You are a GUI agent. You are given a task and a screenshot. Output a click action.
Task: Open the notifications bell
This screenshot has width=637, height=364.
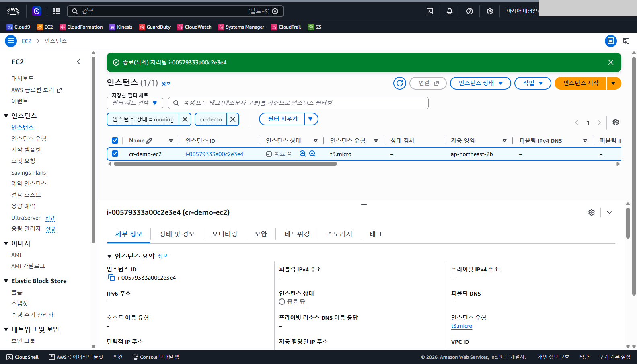click(x=450, y=11)
